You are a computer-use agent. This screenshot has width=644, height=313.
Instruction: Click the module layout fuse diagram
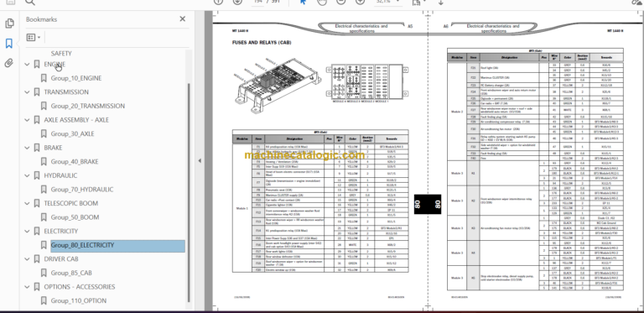pyautogui.click(x=367, y=82)
